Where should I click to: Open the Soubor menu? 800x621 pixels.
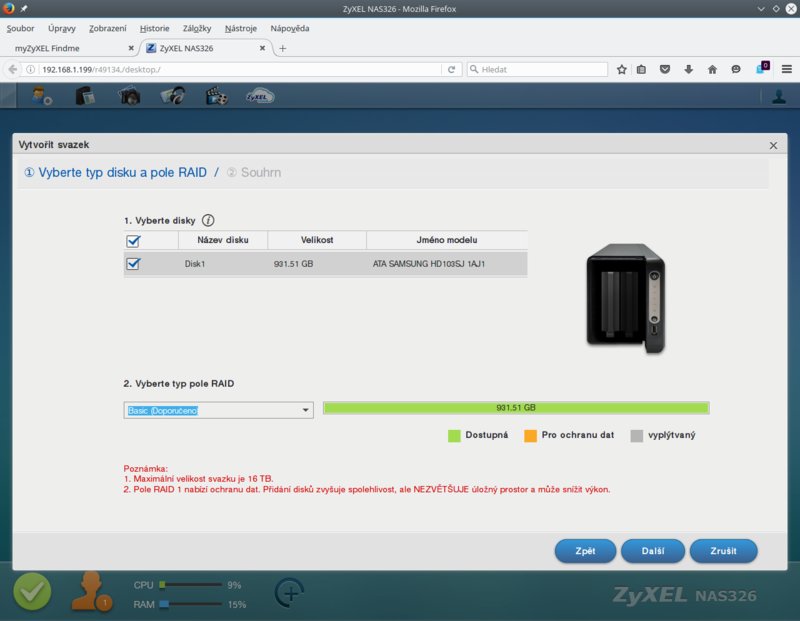tap(20, 29)
